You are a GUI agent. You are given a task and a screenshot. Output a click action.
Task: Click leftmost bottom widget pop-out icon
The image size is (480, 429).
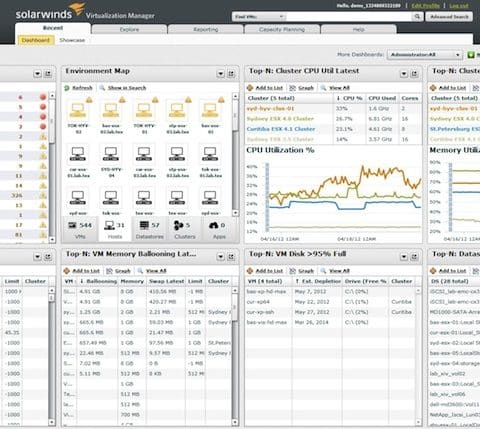pyautogui.click(x=48, y=257)
